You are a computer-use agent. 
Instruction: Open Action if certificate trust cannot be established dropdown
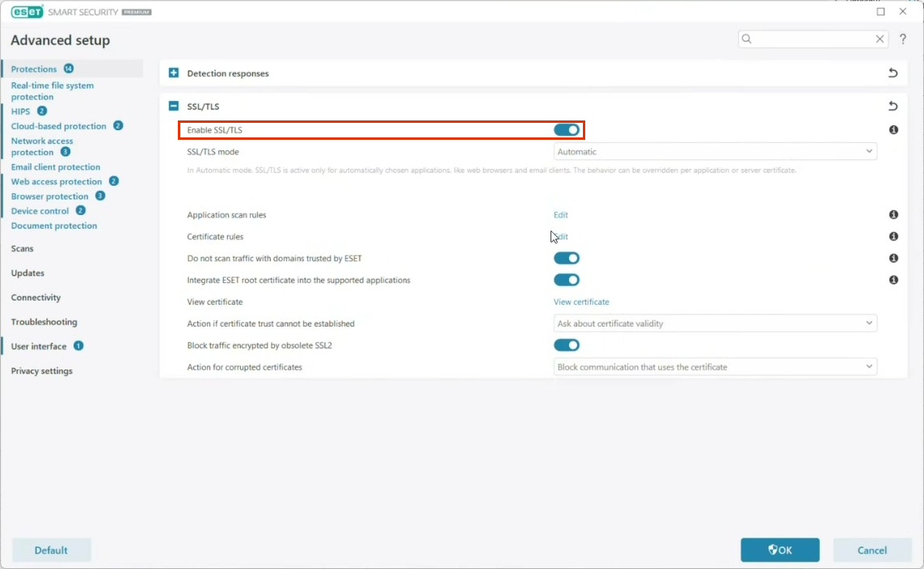(715, 323)
